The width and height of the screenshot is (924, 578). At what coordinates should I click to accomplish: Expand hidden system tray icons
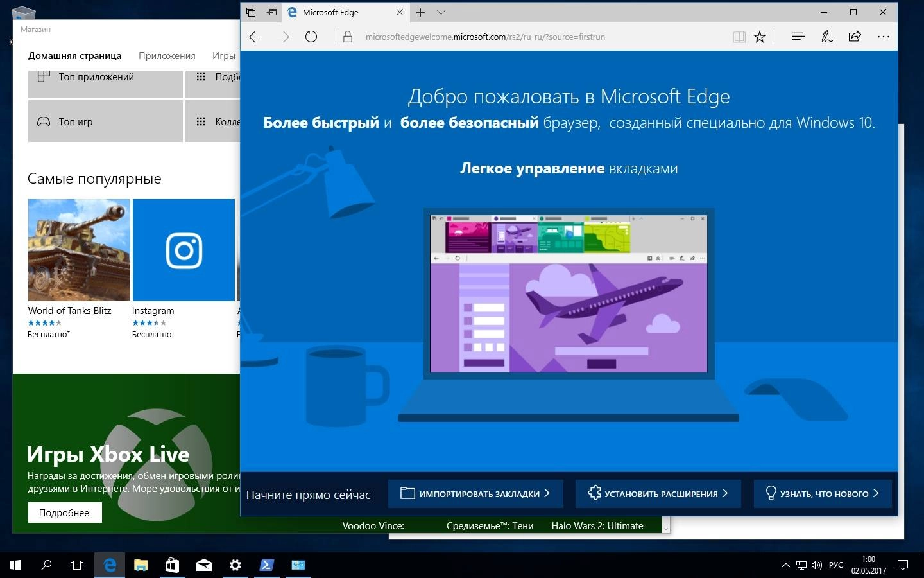785,565
